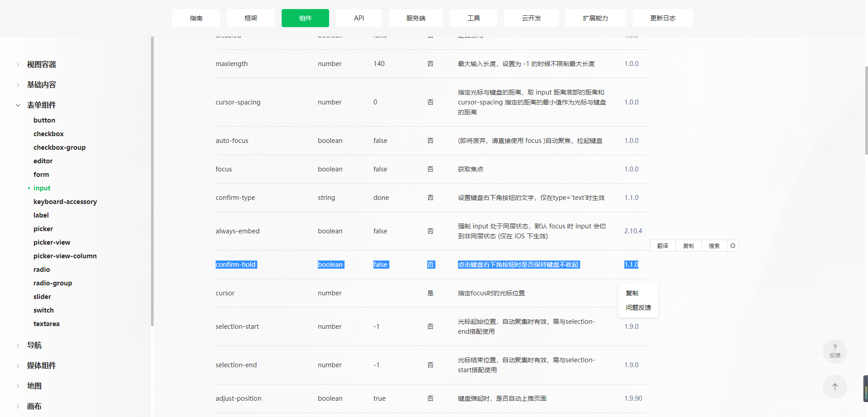868x417 pixels.
Task: Open the 更新日志 top tab
Action: (x=663, y=18)
